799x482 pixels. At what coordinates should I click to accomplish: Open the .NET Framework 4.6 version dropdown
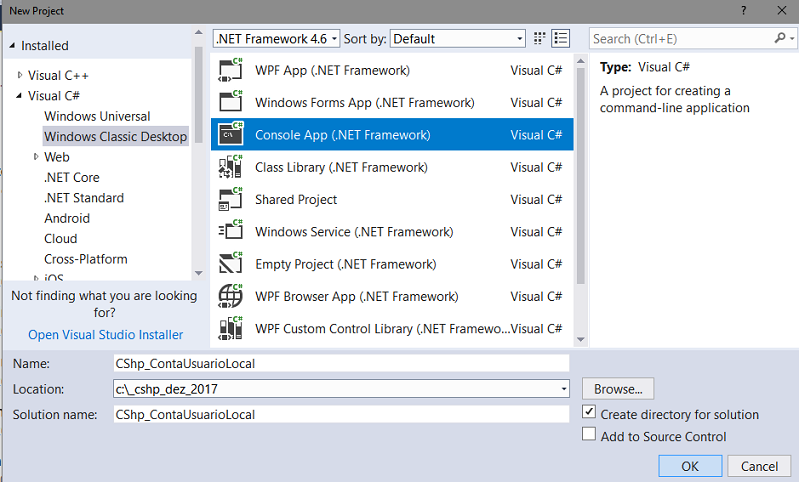click(276, 39)
